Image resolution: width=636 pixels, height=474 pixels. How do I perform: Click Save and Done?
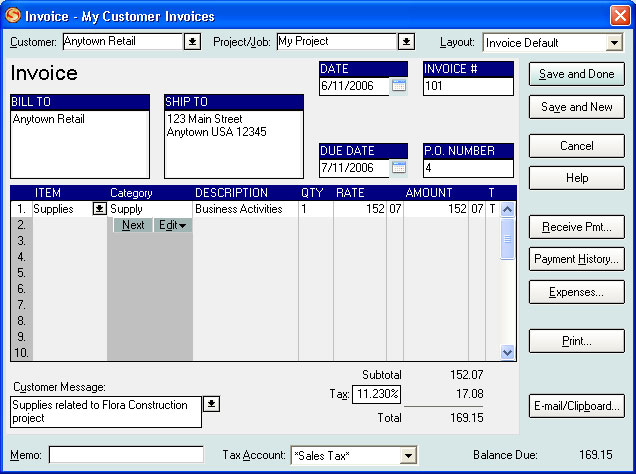[576, 75]
